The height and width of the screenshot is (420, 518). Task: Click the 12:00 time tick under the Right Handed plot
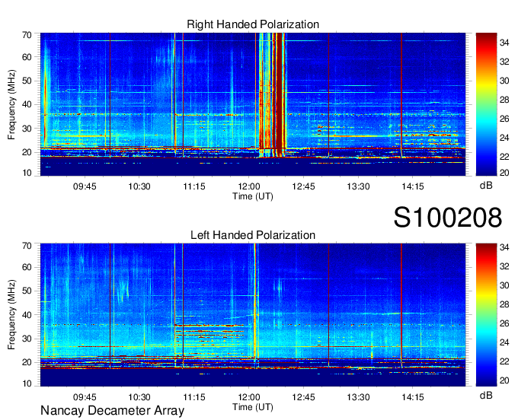(x=249, y=186)
